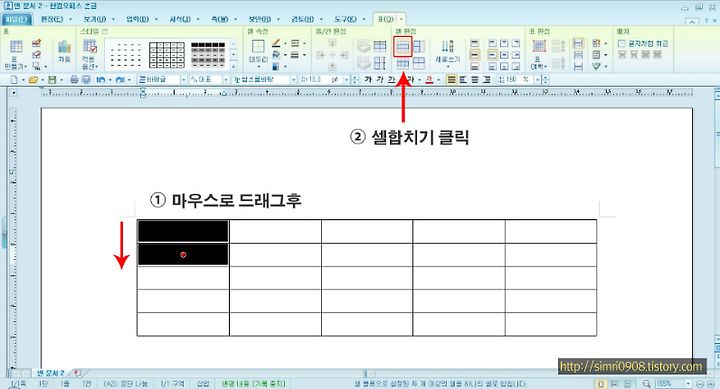Screen dimensions: 720x389
Task: Open the 도구 menu
Action: pos(345,19)
